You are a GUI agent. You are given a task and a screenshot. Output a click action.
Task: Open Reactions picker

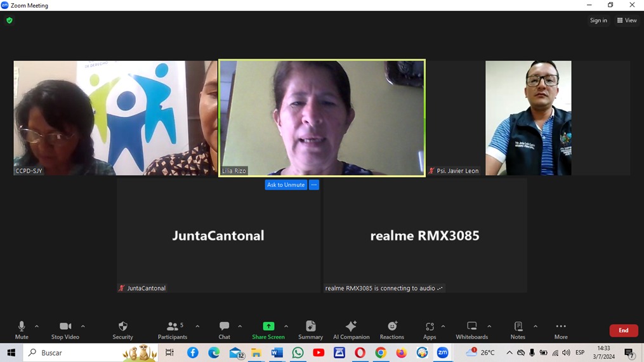tap(392, 330)
